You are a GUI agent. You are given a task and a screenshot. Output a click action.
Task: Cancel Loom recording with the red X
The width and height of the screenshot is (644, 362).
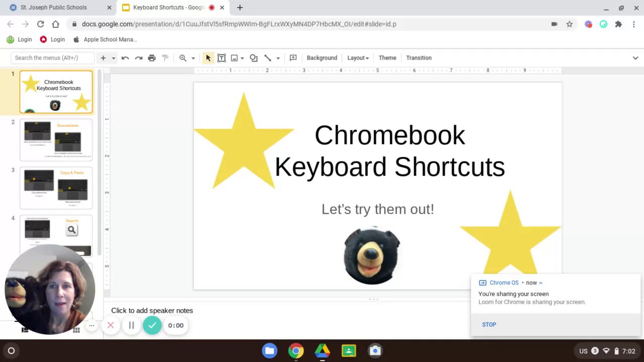pyautogui.click(x=111, y=325)
